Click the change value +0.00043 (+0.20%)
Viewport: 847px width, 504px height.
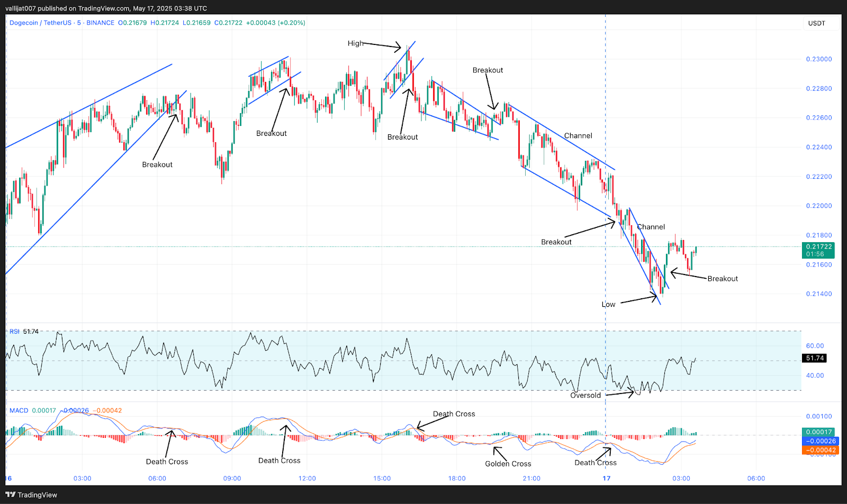[x=276, y=23]
